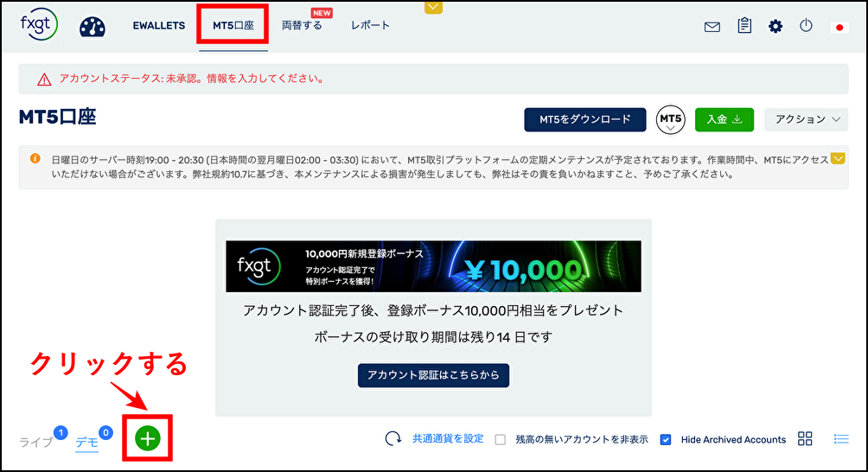Click the red NEW badge on 両替する

322,13
